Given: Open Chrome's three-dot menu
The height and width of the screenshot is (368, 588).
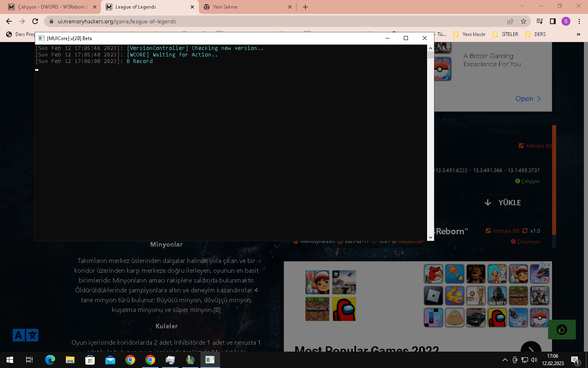Looking at the screenshot, I should coord(579,21).
